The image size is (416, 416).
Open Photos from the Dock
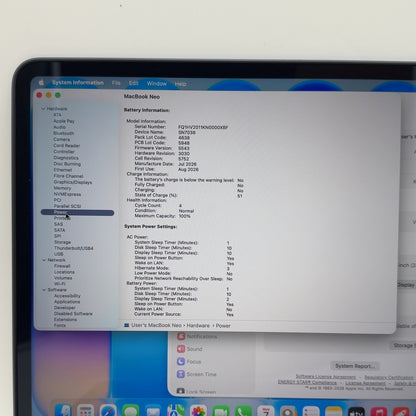[198, 411]
